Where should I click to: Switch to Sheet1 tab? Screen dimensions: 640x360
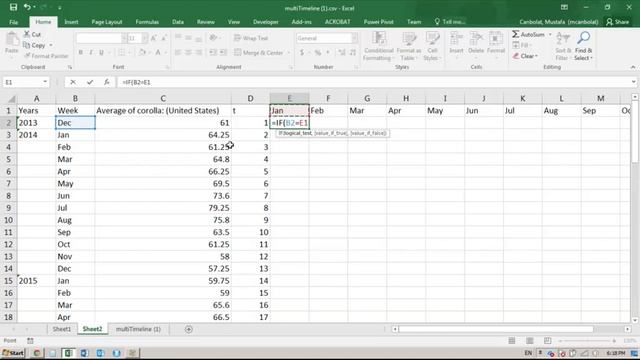click(x=62, y=329)
